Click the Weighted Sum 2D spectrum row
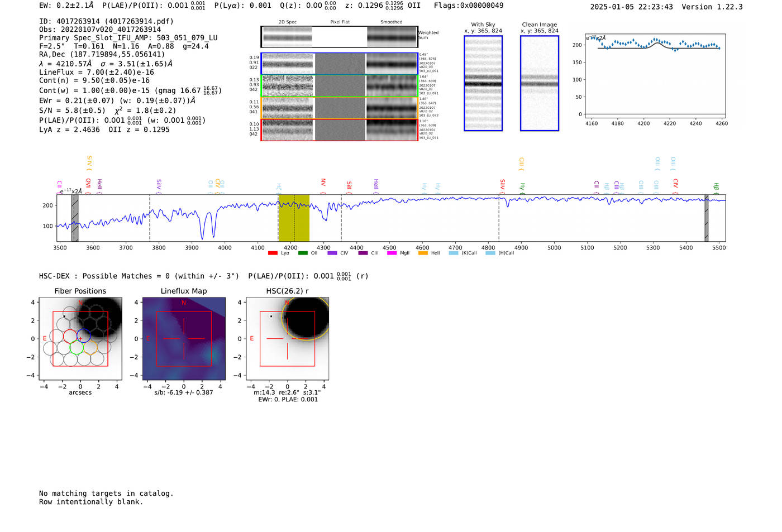This screenshot has width=782, height=532. 339,37
